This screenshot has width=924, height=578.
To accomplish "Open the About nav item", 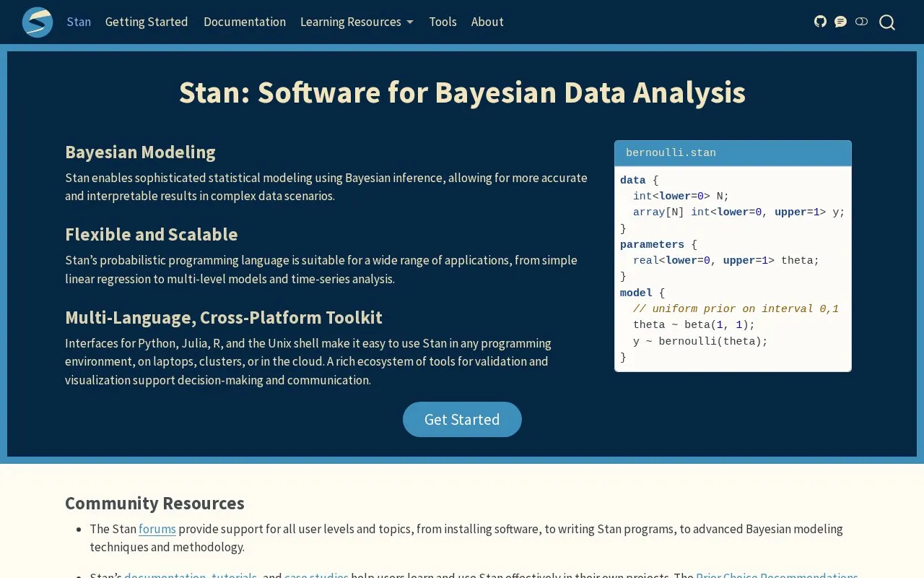I will [x=487, y=22].
